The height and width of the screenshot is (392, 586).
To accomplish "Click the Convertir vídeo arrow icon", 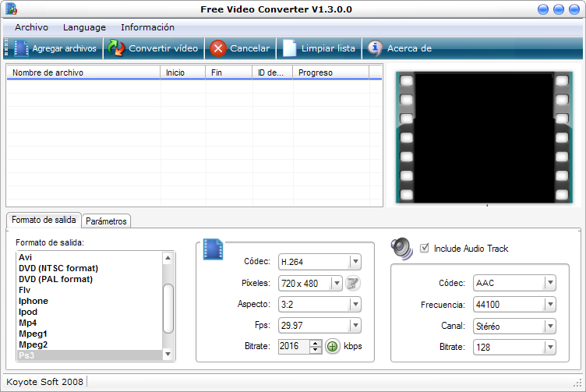I will click(116, 48).
